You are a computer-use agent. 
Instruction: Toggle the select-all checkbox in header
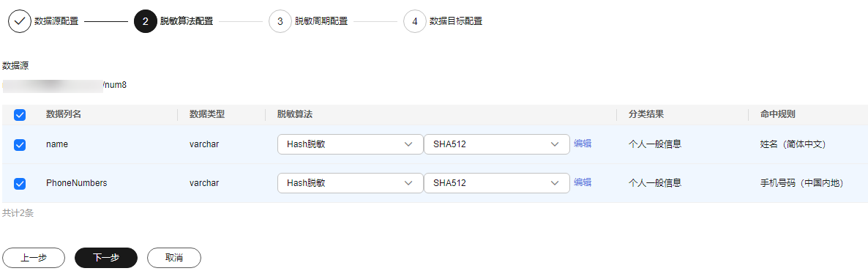(19, 115)
